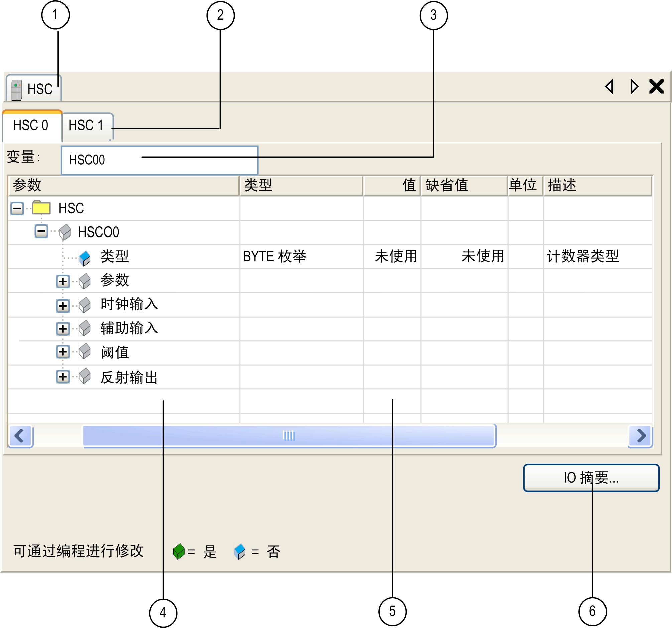Image resolution: width=672 pixels, height=628 pixels.
Task: Expand the 阈值 tree node
Action: [x=63, y=352]
